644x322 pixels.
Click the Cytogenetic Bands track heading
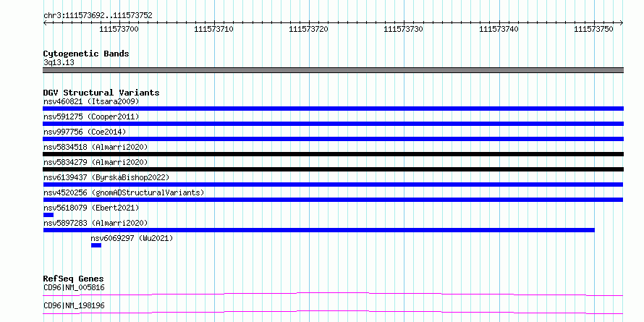[x=86, y=54]
